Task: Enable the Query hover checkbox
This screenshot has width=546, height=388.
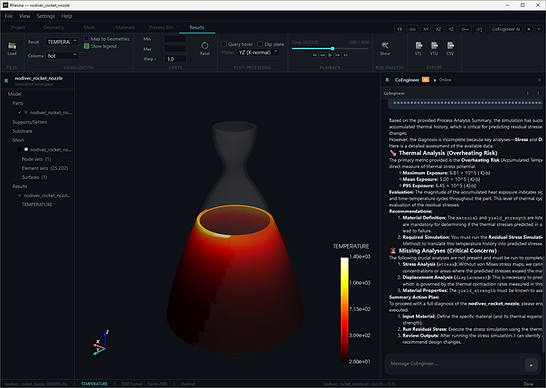Action: [x=224, y=44]
